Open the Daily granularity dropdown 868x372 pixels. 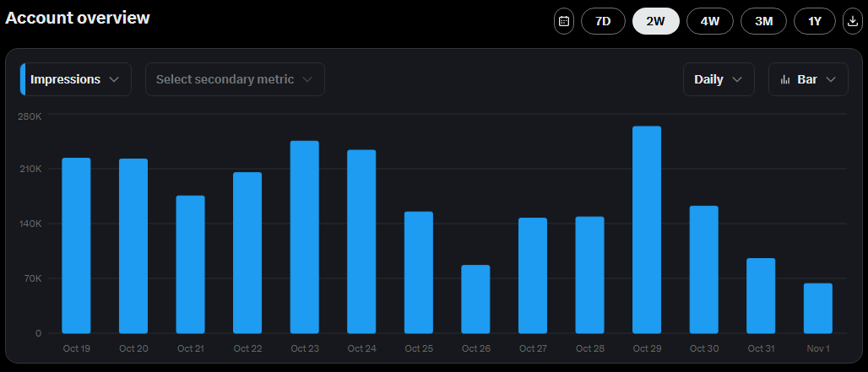[719, 79]
